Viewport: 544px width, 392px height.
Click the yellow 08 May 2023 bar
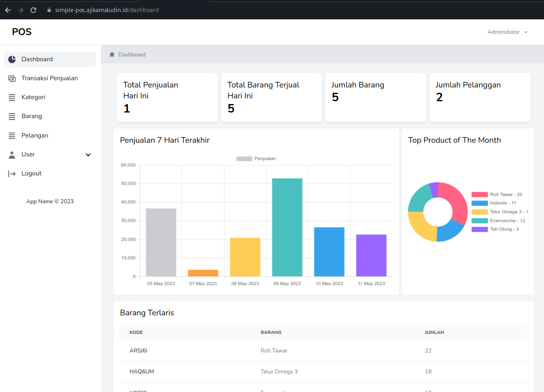(245, 257)
